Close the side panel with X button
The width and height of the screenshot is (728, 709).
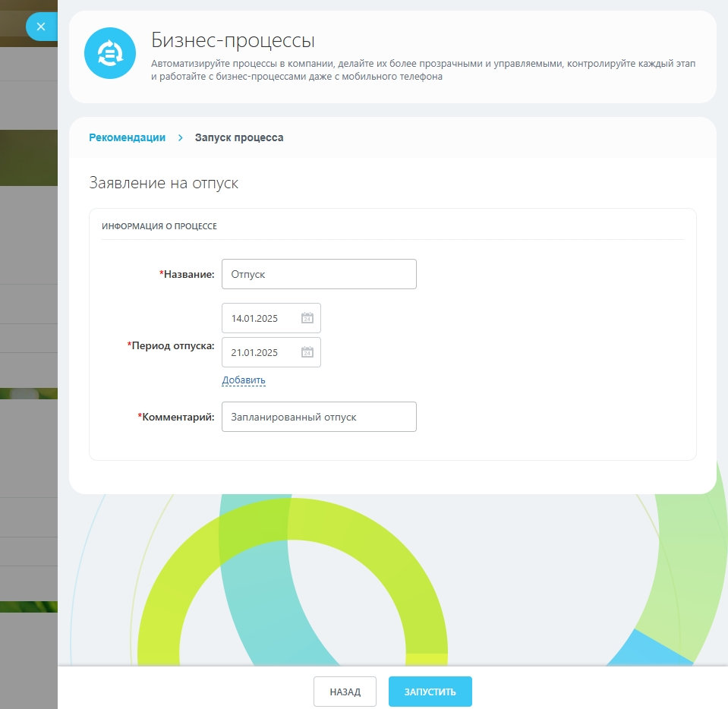point(41,27)
